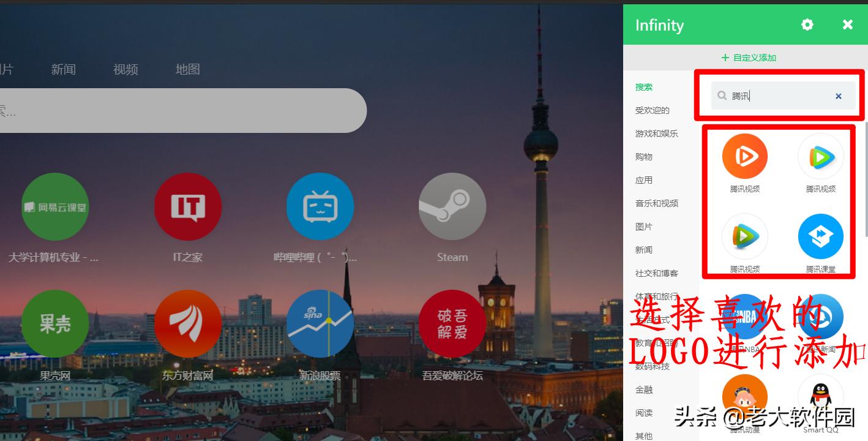
Task: Click the Infinity panel scrollbar
Action: coord(866,178)
